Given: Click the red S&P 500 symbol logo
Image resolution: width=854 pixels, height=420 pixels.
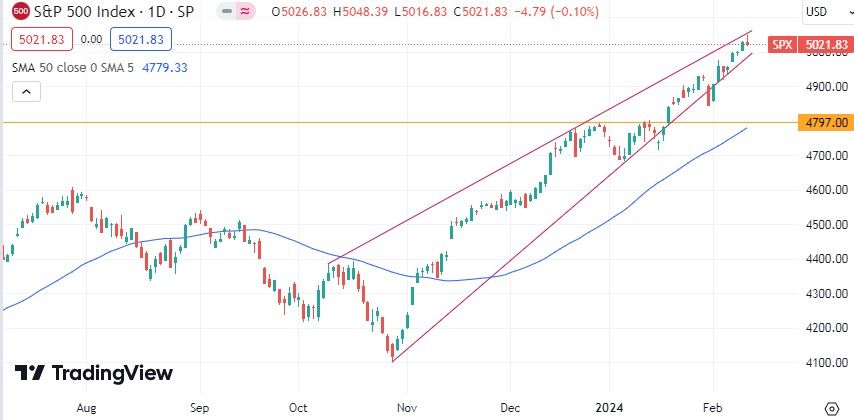Looking at the screenshot, I should pos(20,12).
